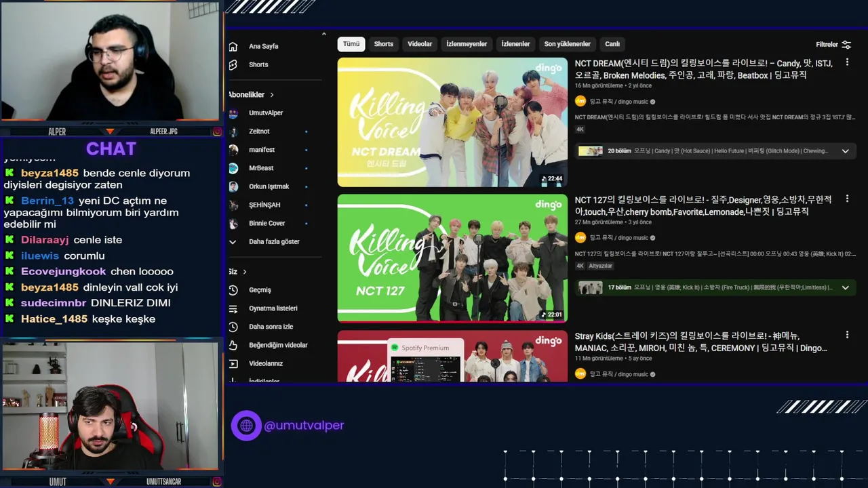Open the Orkun Işıtmak channel avatar
This screenshot has height=488, width=868.
233,186
